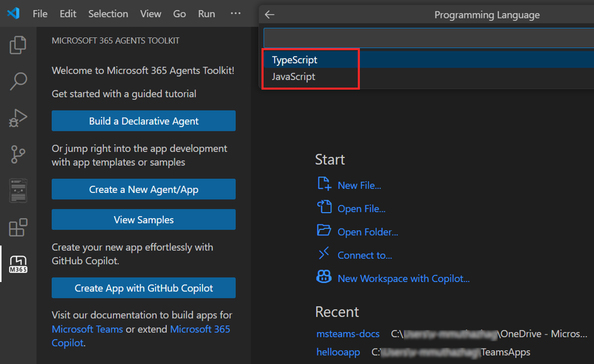The height and width of the screenshot is (364, 594).
Task: Expand the overflow menu ellipsis
Action: 236,13
